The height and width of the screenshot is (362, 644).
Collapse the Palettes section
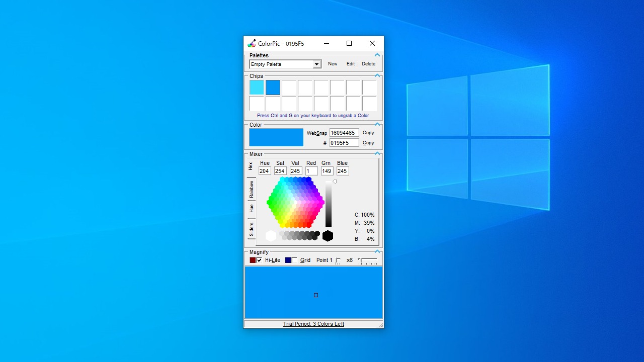point(377,55)
